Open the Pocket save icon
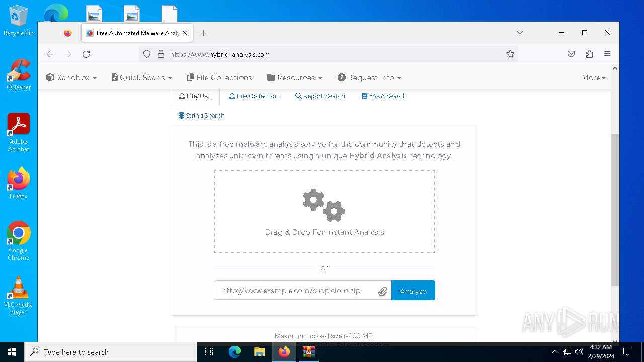Screen dimensions: 644x362 [x=571, y=54]
